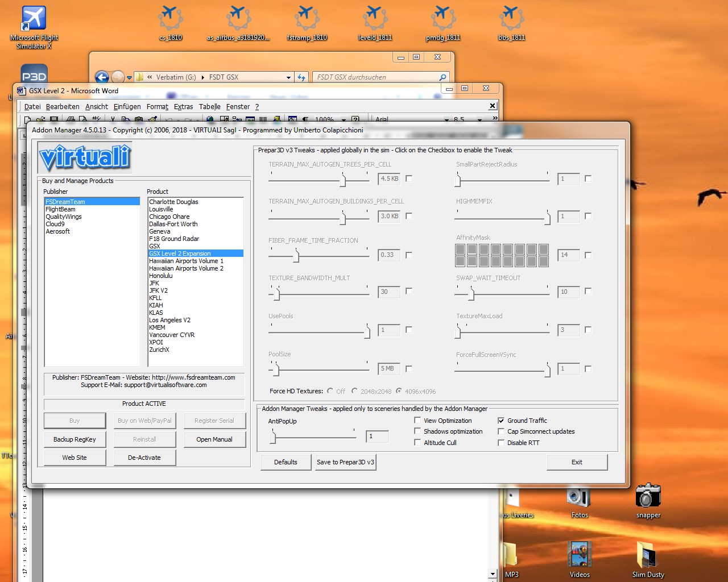Image resolution: width=728 pixels, height=582 pixels.
Task: Open the Einfügen menu in Word
Action: coord(127,107)
